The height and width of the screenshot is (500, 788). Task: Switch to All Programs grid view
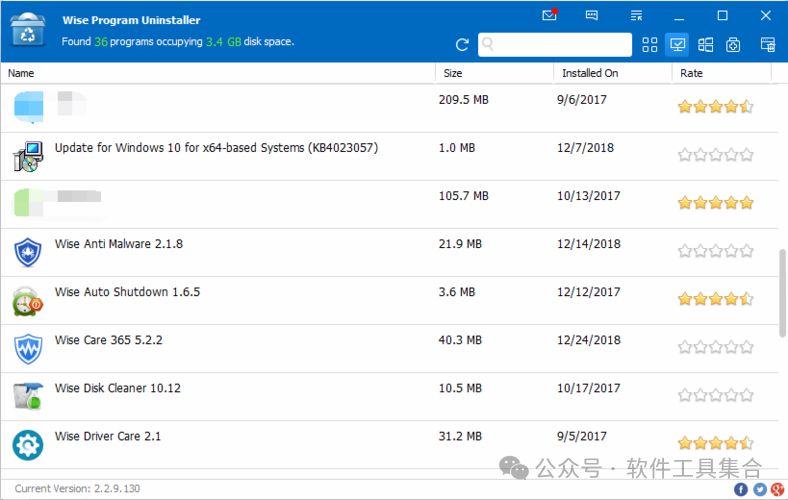[x=650, y=45]
